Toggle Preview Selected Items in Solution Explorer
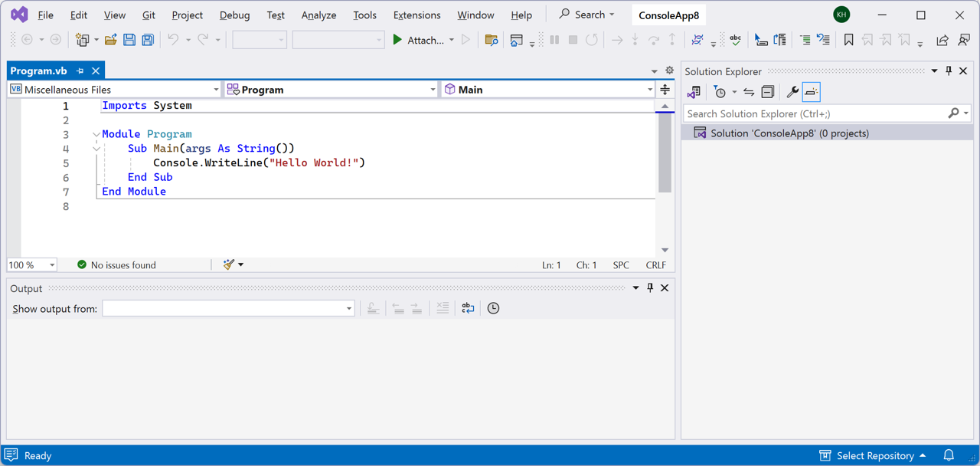Image resolution: width=980 pixels, height=466 pixels. (811, 92)
